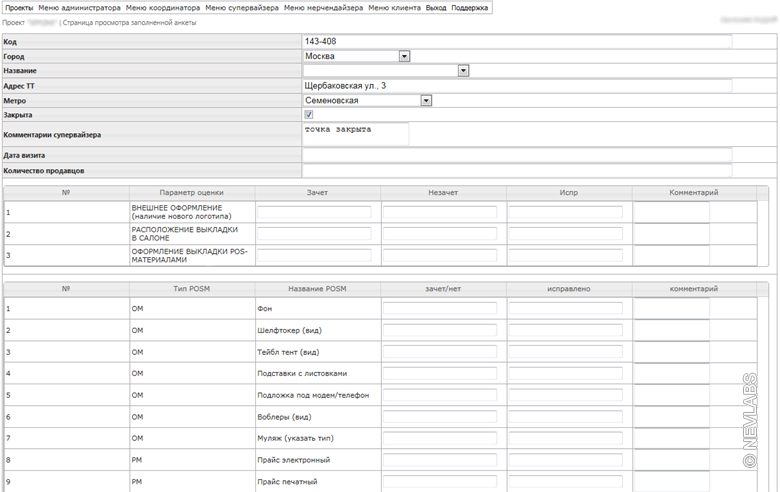
Task: Click the Выход logout link
Action: tap(436, 7)
